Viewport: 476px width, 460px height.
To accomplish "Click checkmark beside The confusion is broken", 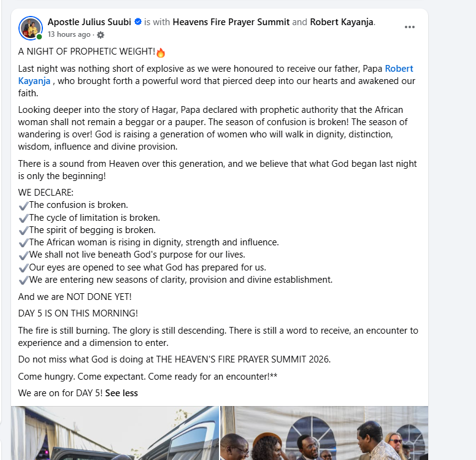I will (x=23, y=206).
